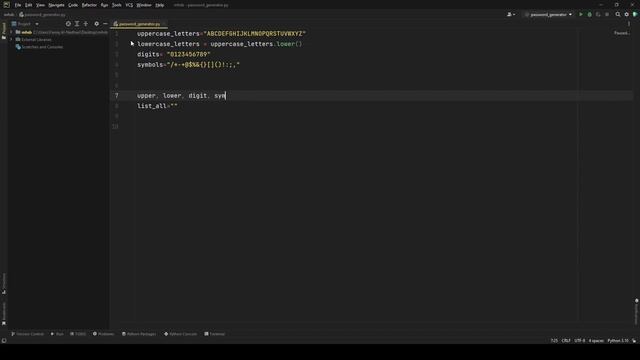Open the View menu
Image resolution: width=640 pixels, height=360 pixels.
(x=40, y=5)
